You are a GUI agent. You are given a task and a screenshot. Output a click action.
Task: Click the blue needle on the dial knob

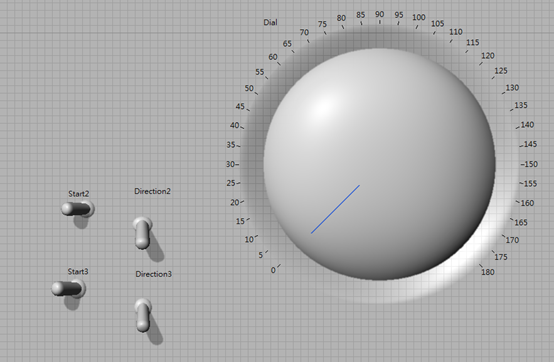[x=335, y=209]
